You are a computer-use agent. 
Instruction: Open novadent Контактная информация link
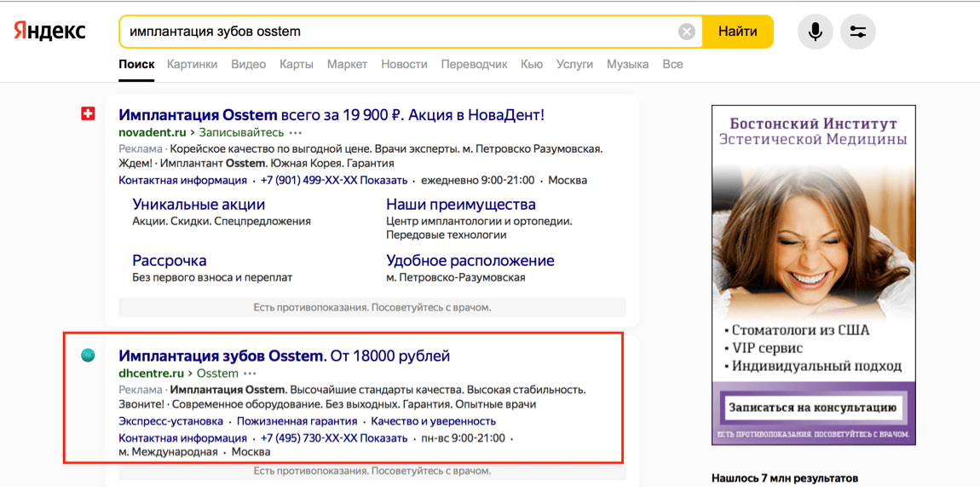click(182, 181)
